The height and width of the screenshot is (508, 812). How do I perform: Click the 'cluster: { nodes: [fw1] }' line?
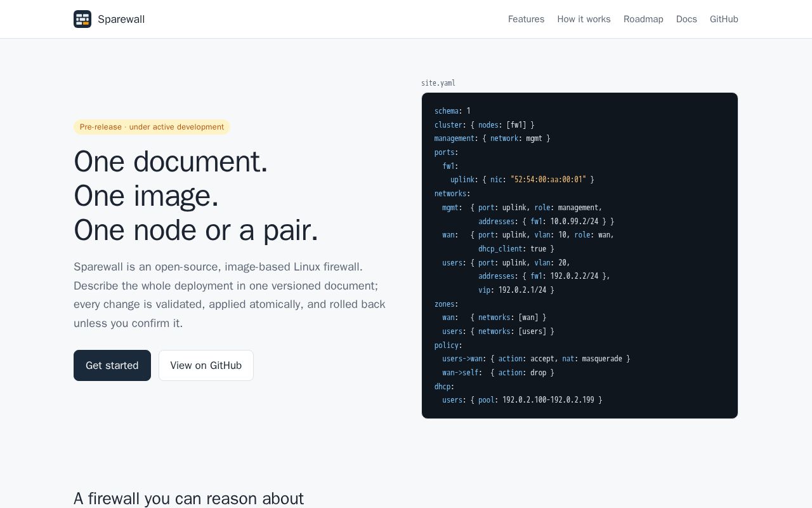(x=484, y=125)
